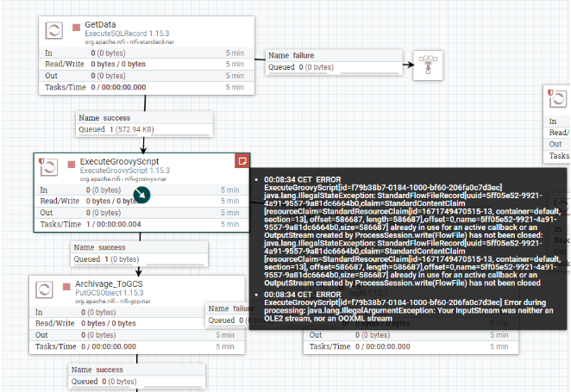Click the red stopped indicator on ExecuteGroovyScript
The height and width of the screenshot is (392, 571).
72,165
